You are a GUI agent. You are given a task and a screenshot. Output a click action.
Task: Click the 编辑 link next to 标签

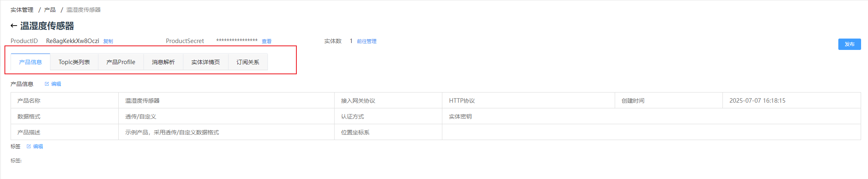point(38,147)
